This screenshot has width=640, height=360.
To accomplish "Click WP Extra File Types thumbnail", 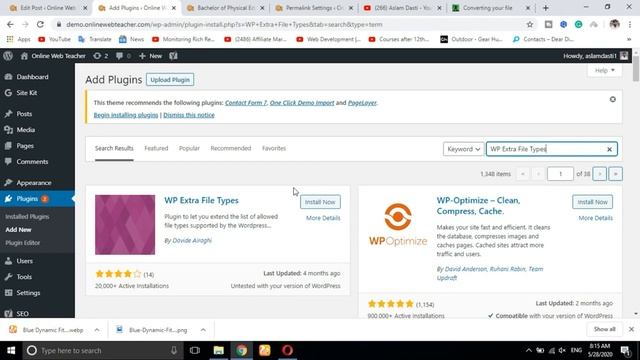I will click(125, 224).
